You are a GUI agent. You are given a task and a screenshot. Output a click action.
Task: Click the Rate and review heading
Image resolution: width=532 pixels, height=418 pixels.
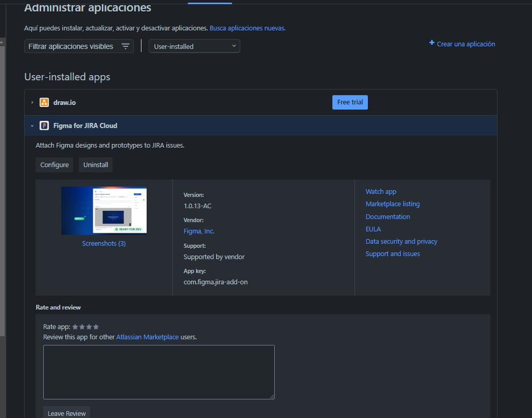point(58,307)
